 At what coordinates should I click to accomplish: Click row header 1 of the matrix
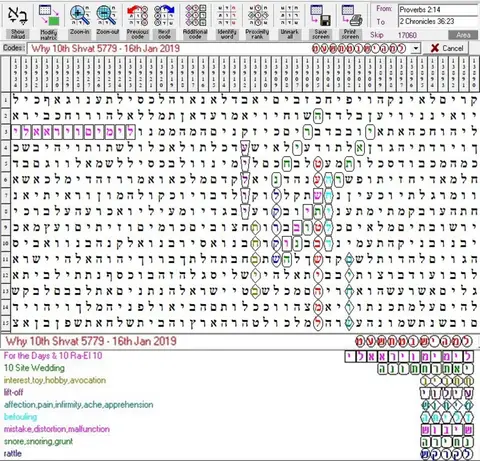click(5, 100)
